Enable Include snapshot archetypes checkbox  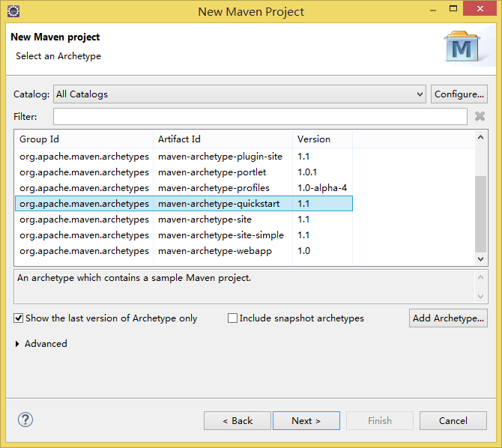click(232, 318)
